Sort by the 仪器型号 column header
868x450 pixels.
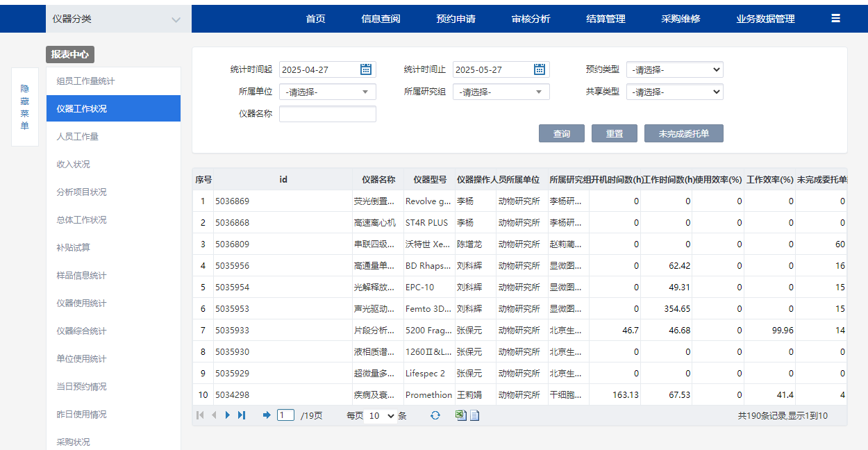coord(430,179)
